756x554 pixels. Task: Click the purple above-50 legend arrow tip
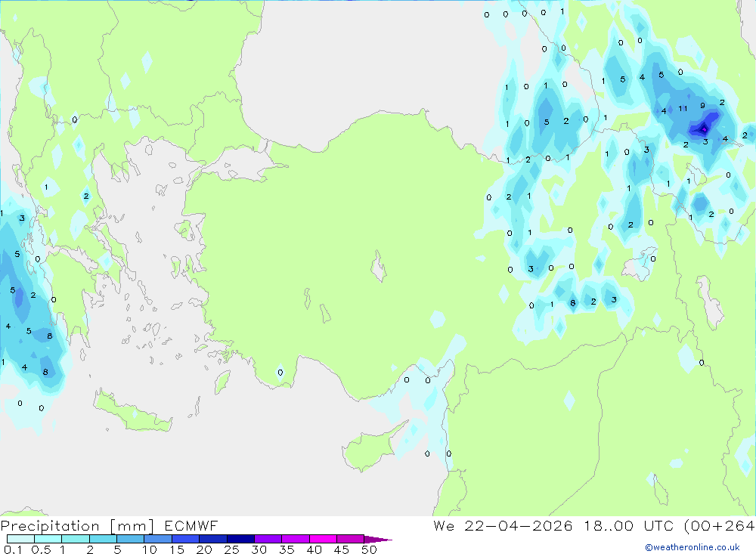click(x=378, y=539)
